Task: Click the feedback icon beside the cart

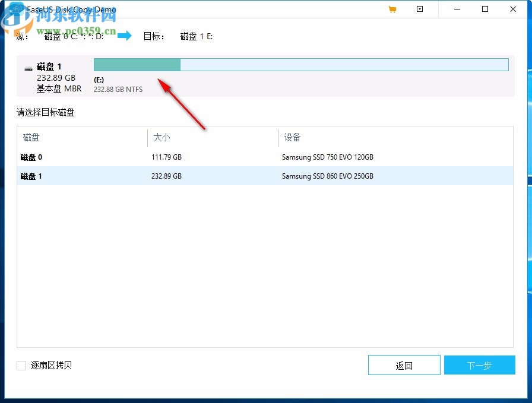Action: point(420,9)
